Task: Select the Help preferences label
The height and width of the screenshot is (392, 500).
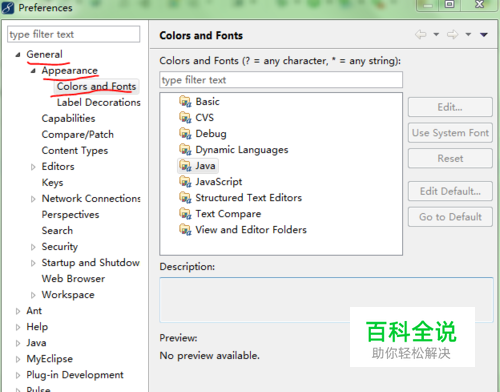Action: 37,327
